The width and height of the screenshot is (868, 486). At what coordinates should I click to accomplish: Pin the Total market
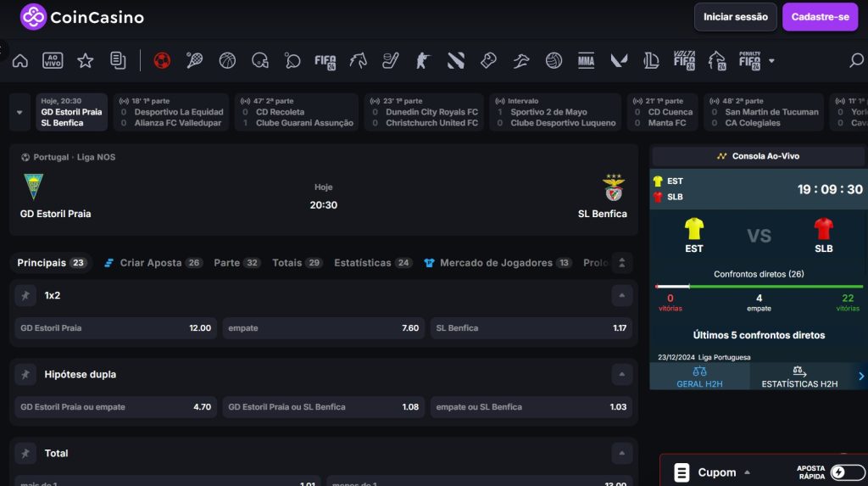(x=25, y=453)
